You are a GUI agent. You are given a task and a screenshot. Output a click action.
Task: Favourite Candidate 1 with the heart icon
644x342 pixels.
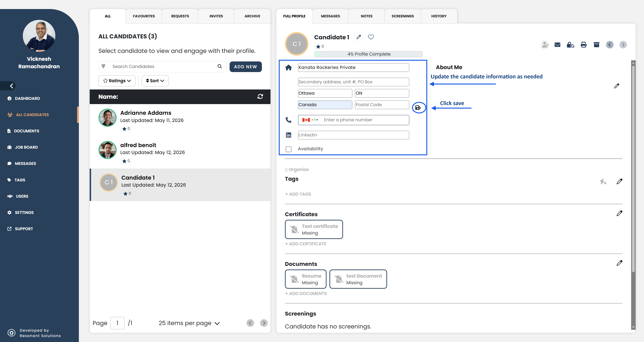371,37
